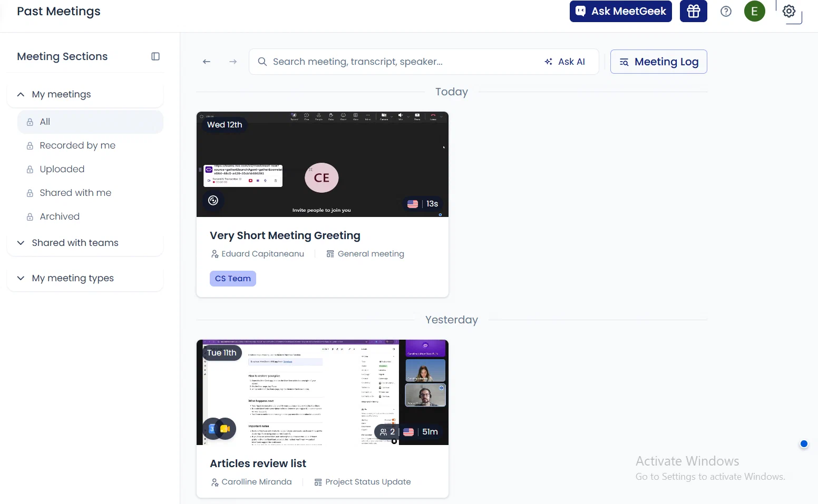The width and height of the screenshot is (818, 504).
Task: Open the user avatar E menu
Action: pyautogui.click(x=754, y=11)
